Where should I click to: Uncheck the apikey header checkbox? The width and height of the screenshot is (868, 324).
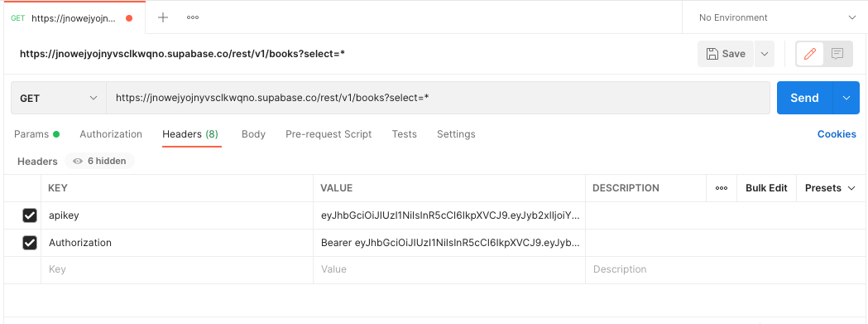click(29, 215)
